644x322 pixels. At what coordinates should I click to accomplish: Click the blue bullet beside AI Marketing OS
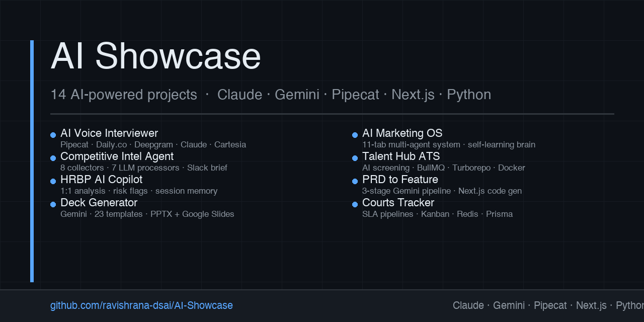click(355, 135)
